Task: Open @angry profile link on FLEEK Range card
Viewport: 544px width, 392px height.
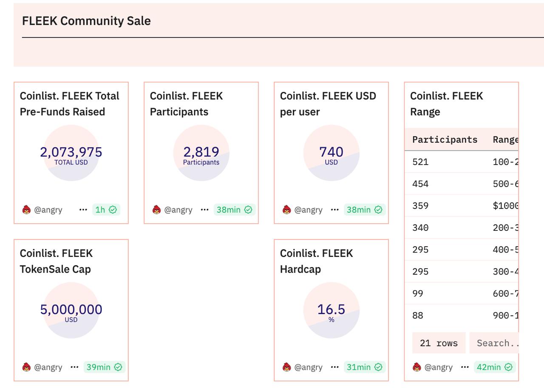Action: pyautogui.click(x=438, y=367)
